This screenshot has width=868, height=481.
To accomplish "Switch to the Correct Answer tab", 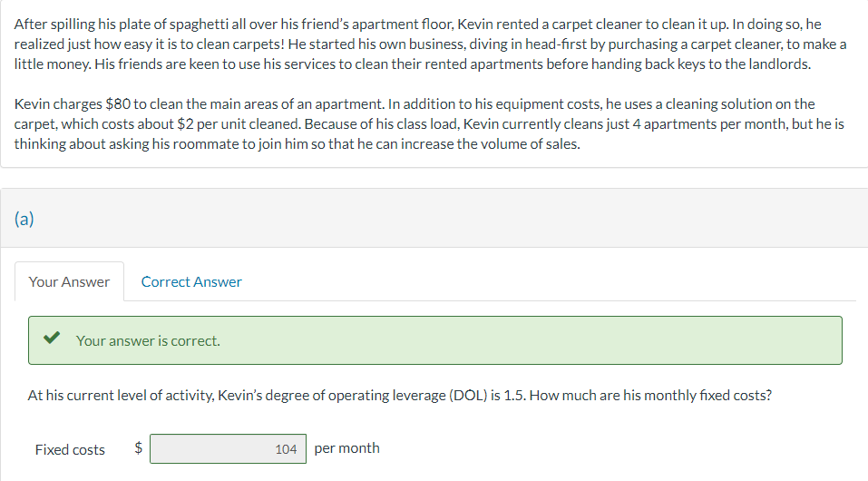I will tap(191, 281).
